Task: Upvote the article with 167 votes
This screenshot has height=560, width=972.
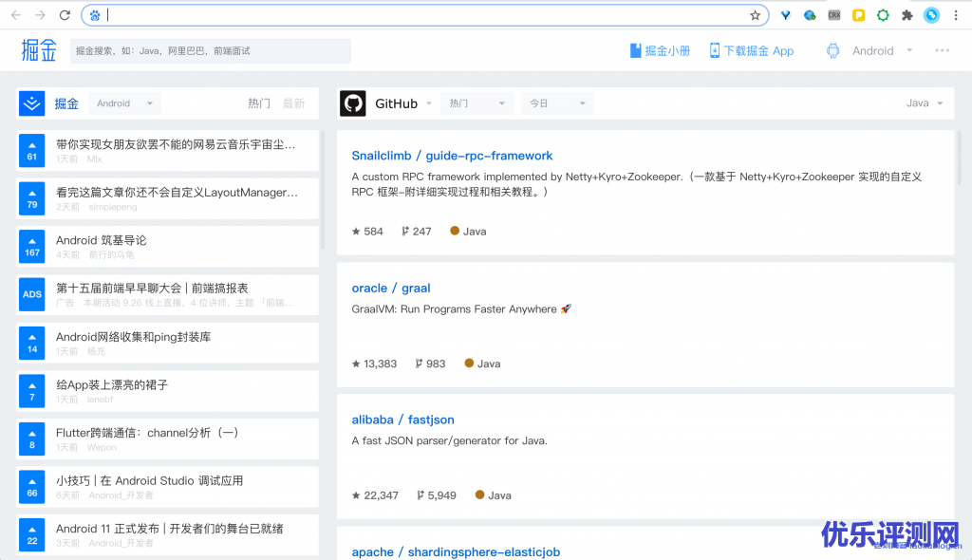Action: (32, 247)
